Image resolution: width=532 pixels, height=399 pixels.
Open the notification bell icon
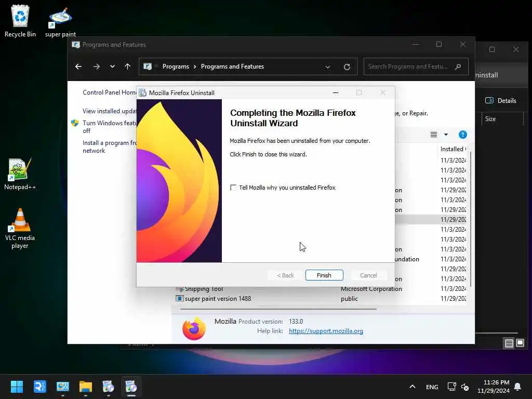pos(518,387)
